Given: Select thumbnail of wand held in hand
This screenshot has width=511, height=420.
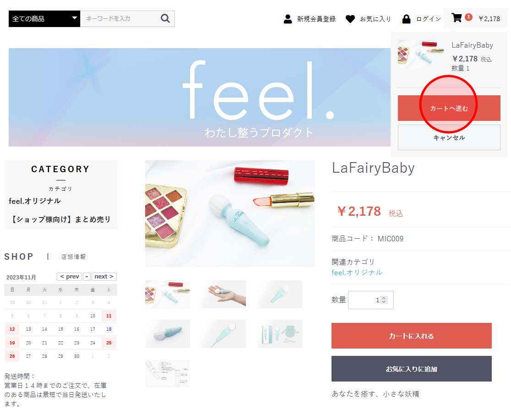Looking at the screenshot, I should tap(223, 294).
